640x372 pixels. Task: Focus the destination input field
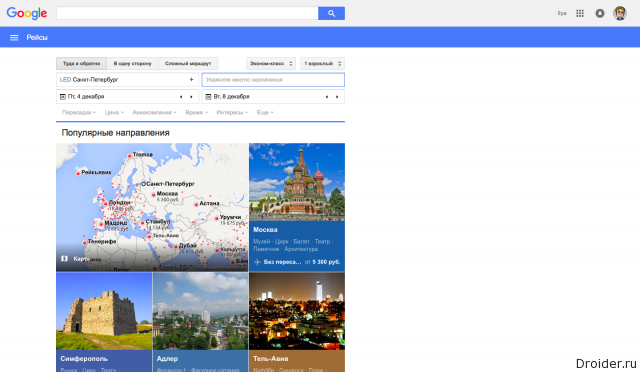[x=273, y=80]
